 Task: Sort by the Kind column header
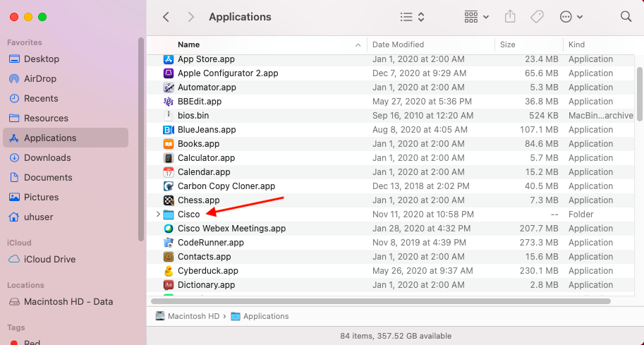pos(577,44)
